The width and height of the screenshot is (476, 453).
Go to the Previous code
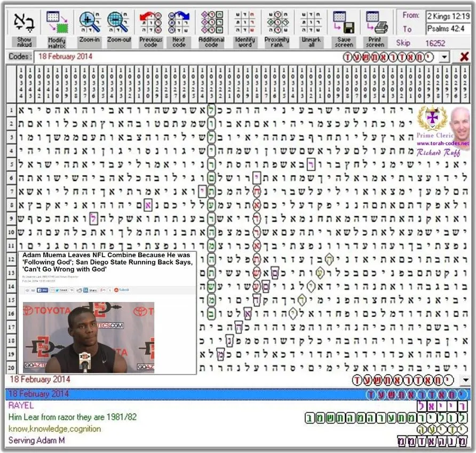[x=150, y=22]
